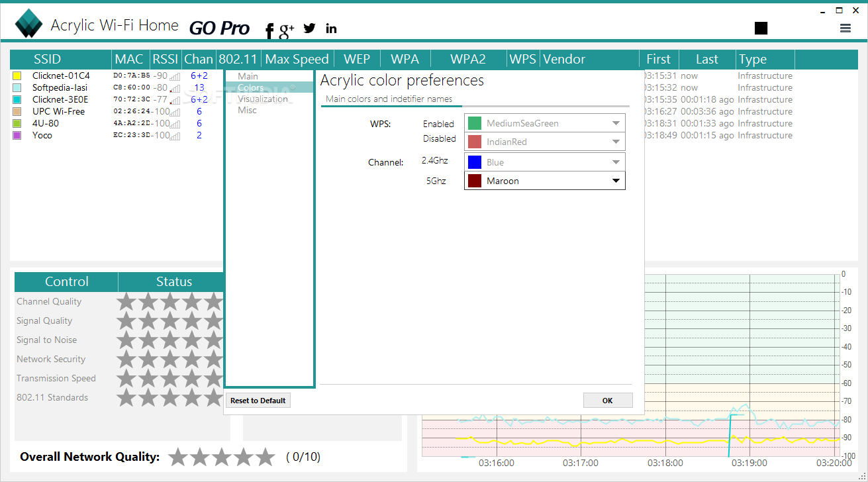Click signal bars icon for Yoco

click(175, 136)
